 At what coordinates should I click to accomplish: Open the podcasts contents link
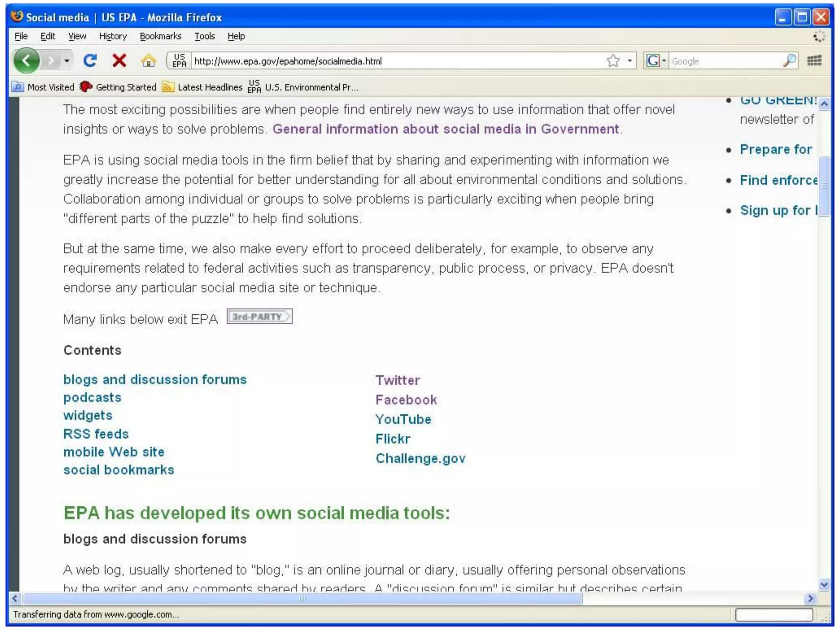click(x=92, y=397)
